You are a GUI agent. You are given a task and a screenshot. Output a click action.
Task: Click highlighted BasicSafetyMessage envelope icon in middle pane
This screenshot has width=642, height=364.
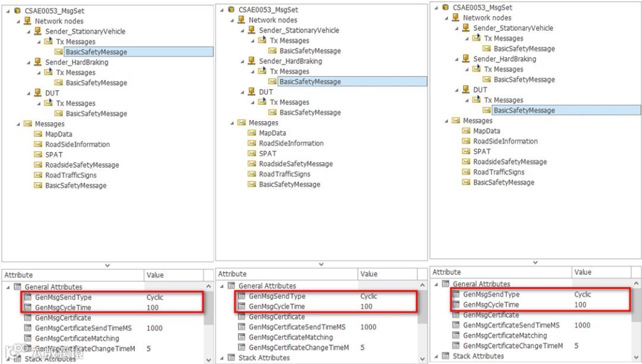272,81
